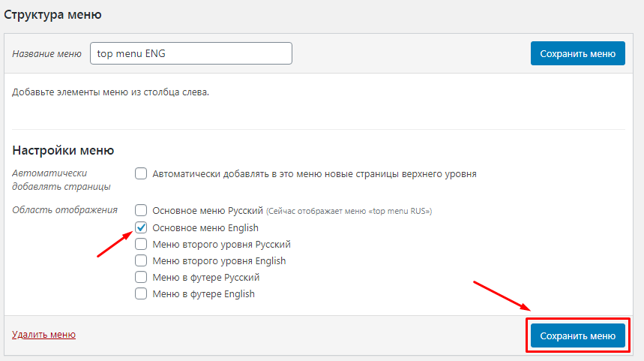Enable the automatic top-level pages checkbox

[140, 174]
